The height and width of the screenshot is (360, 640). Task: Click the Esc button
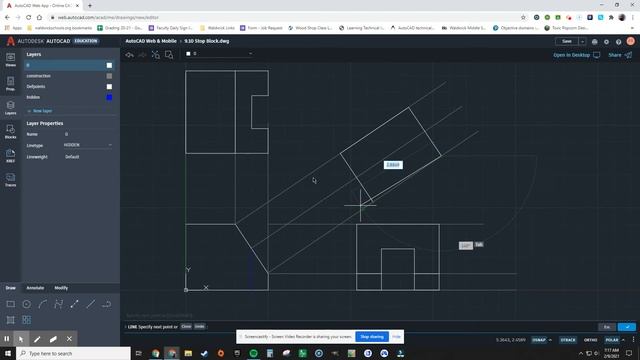tap(607, 327)
